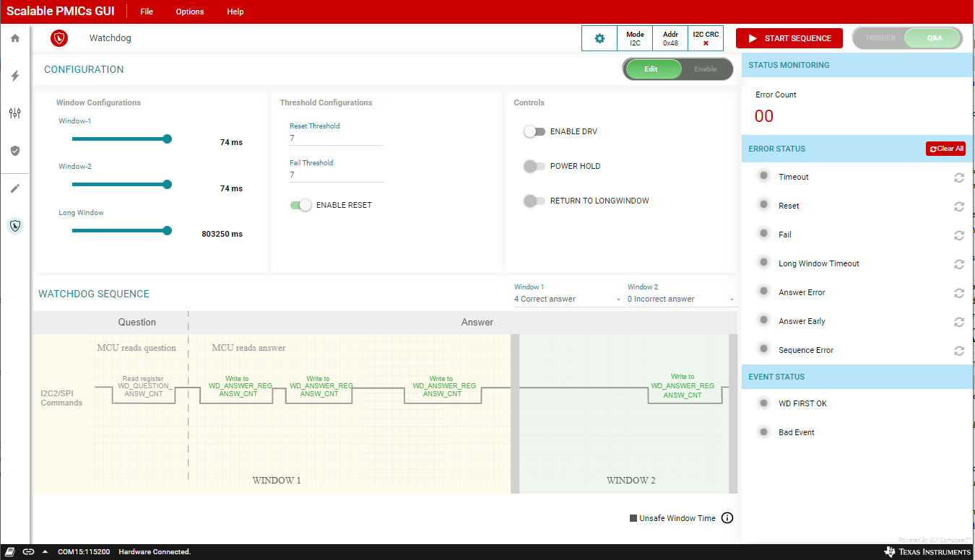Toggle the POWER HOLD switch

(534, 166)
